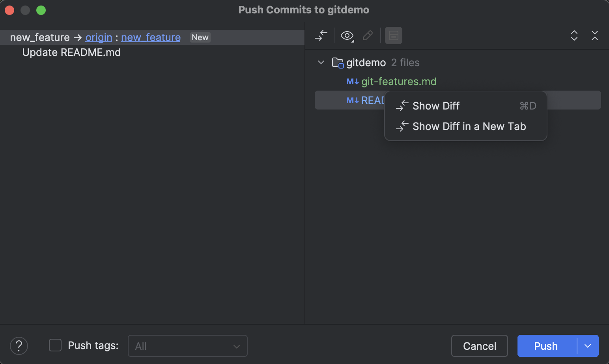Expand all files using toolbar icon

[x=574, y=35]
